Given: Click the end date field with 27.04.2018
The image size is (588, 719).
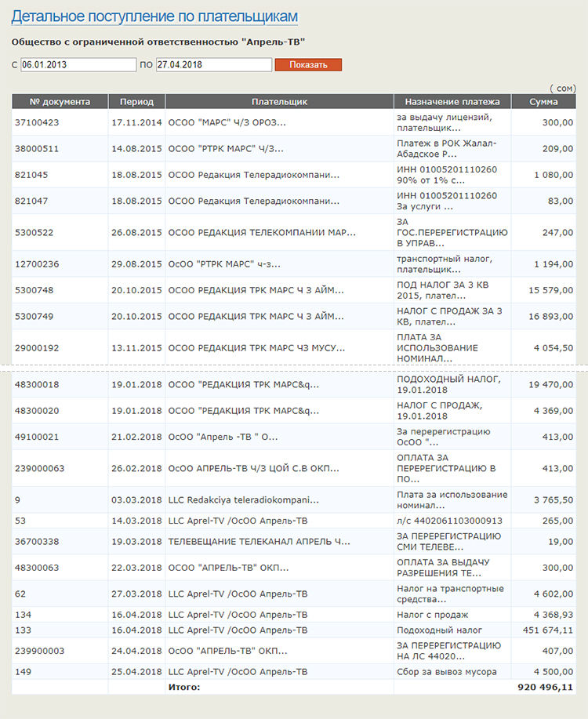Looking at the screenshot, I should [x=213, y=65].
